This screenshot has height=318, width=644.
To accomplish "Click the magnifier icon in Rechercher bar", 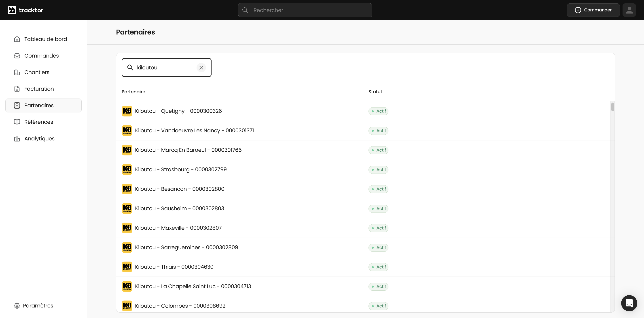I will coord(245,10).
